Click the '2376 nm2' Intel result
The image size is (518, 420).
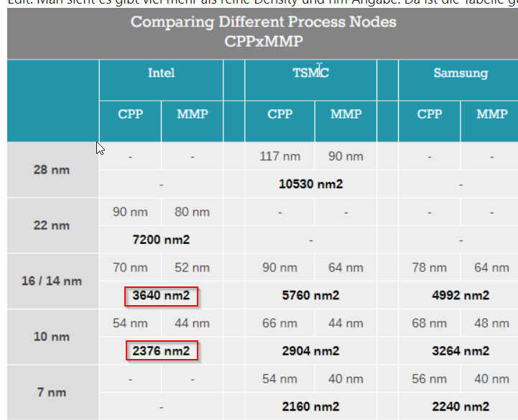click(161, 351)
